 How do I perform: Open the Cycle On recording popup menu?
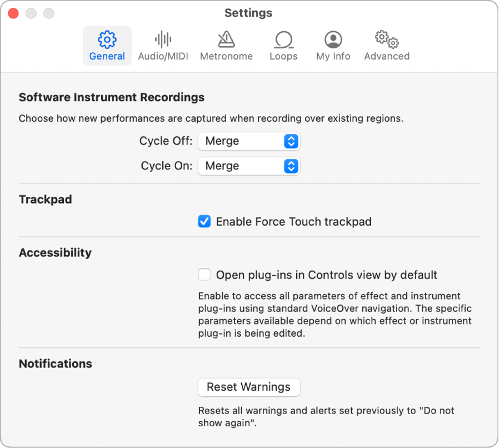click(249, 166)
